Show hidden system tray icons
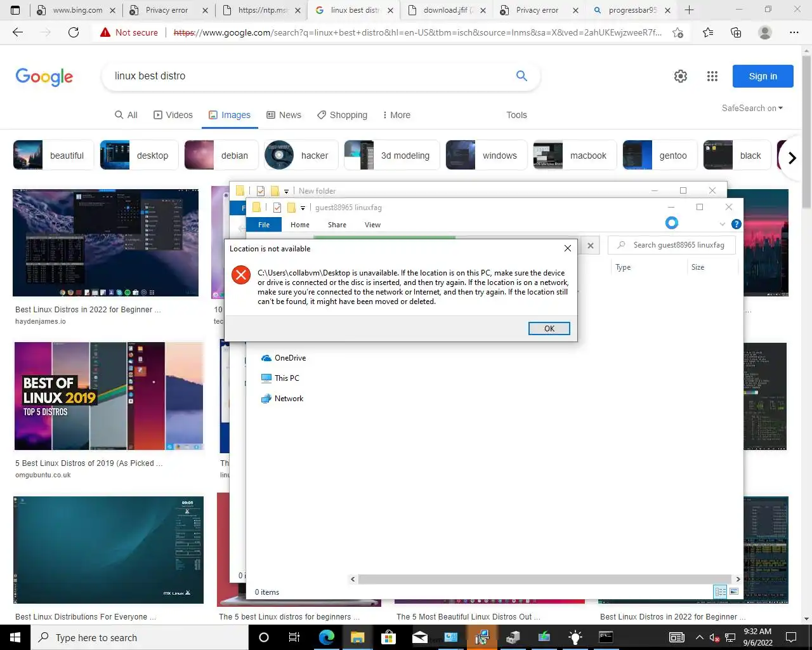This screenshot has width=812, height=650. tap(699, 637)
